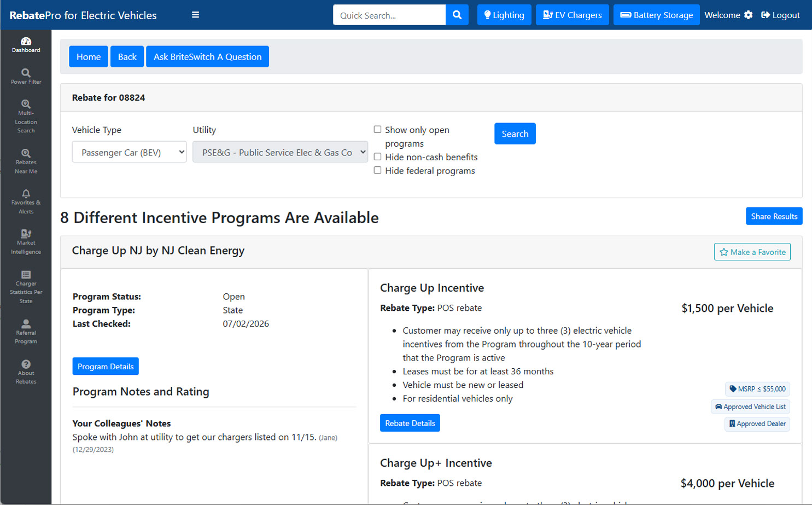This screenshot has height=505, width=812.
Task: Enable Show only open programs checkbox
Action: (x=377, y=130)
